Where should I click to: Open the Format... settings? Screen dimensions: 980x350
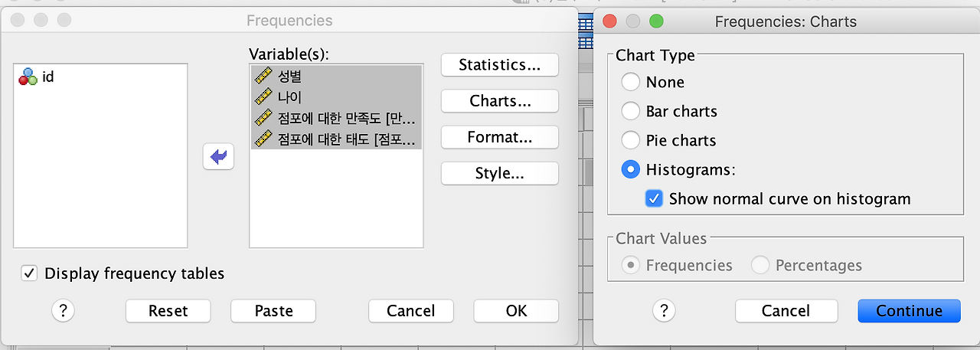499,138
